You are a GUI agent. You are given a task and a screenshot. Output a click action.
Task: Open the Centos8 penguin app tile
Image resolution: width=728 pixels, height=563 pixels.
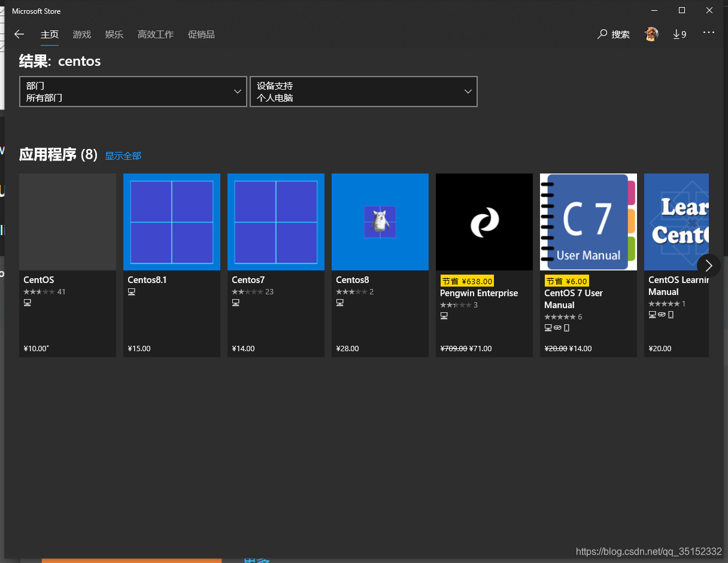click(380, 222)
